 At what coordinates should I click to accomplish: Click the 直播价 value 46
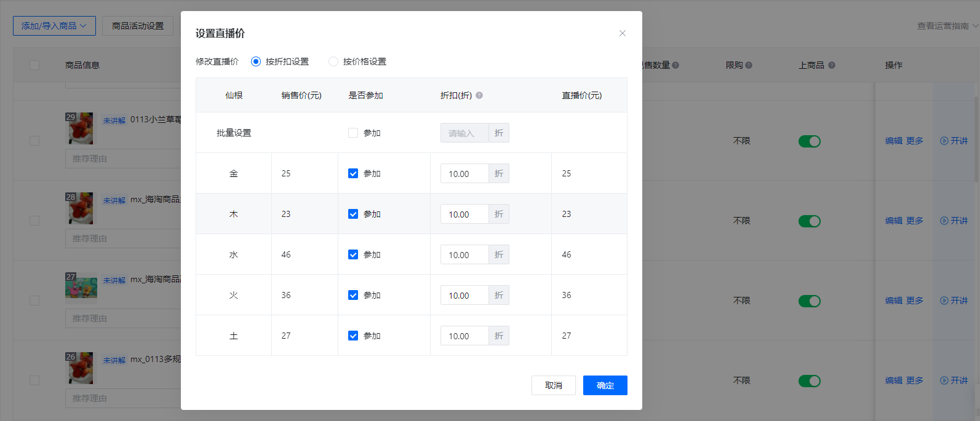click(x=567, y=254)
